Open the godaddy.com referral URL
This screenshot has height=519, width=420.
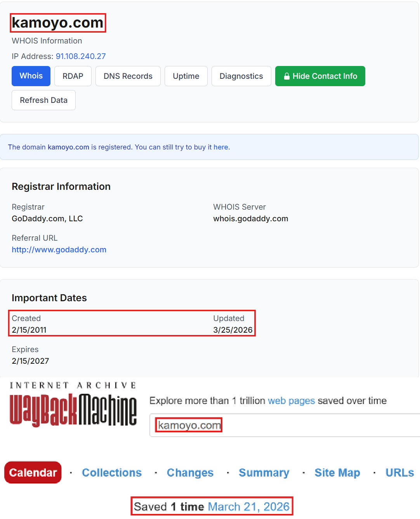59,250
